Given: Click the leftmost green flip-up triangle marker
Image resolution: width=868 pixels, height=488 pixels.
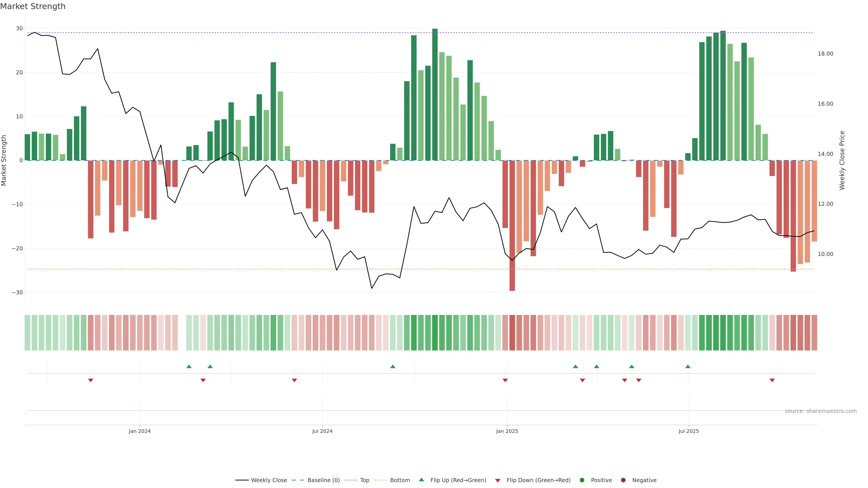Looking at the screenshot, I should pos(189,366).
